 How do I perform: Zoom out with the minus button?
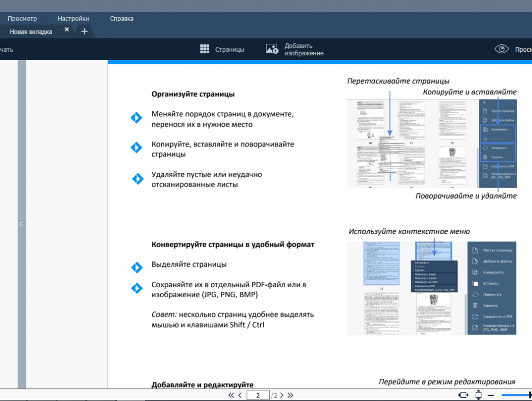click(x=490, y=395)
